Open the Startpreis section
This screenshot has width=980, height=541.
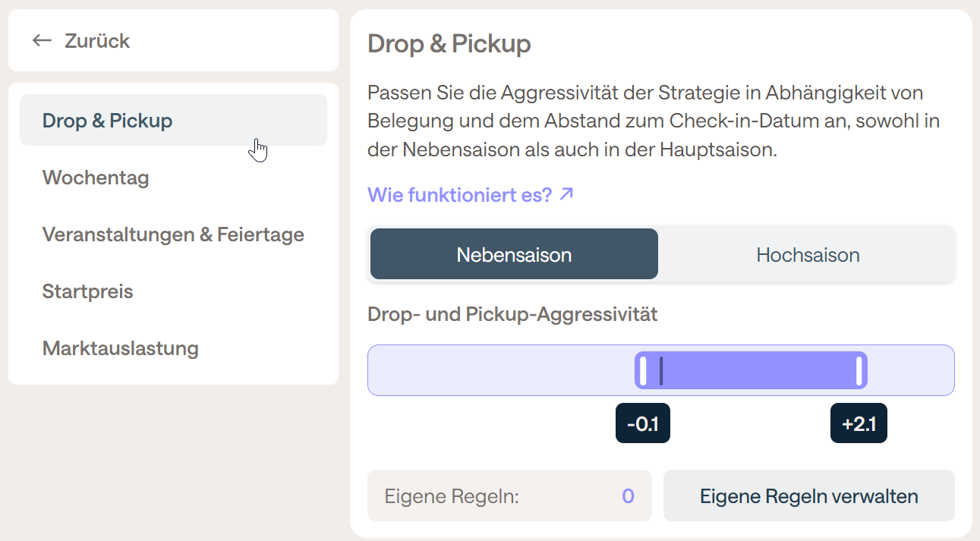[x=88, y=291]
